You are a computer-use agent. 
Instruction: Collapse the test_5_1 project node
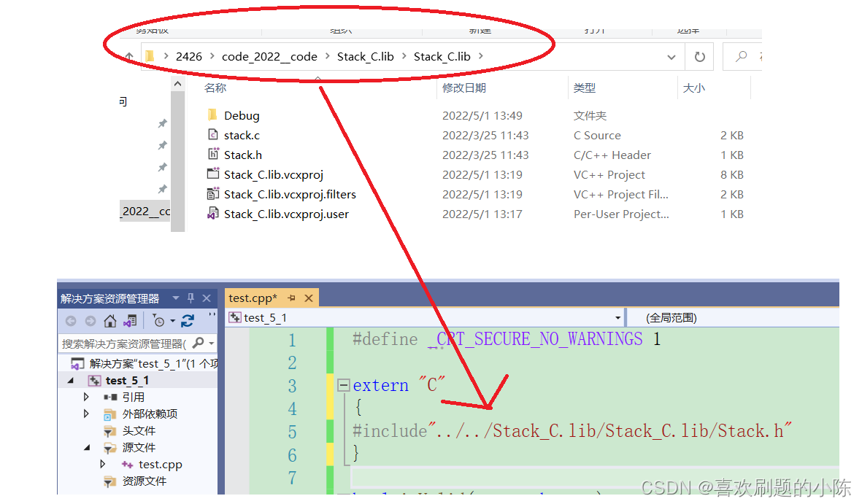pyautogui.click(x=71, y=381)
